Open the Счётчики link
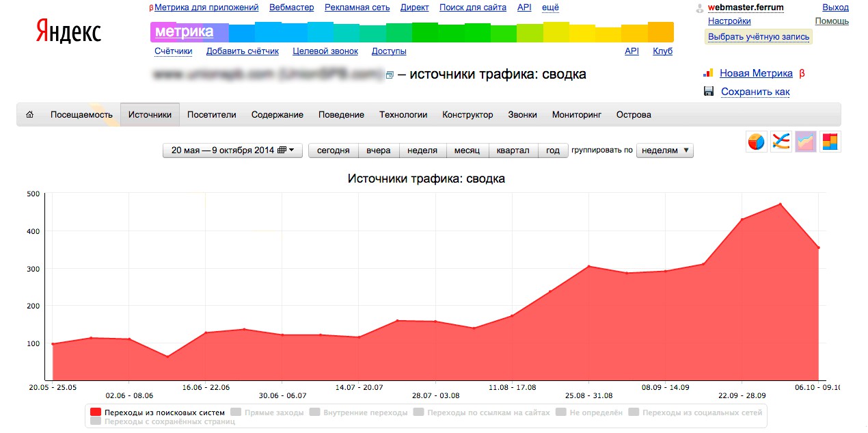Screen dimensions: 868x433 (x=174, y=51)
